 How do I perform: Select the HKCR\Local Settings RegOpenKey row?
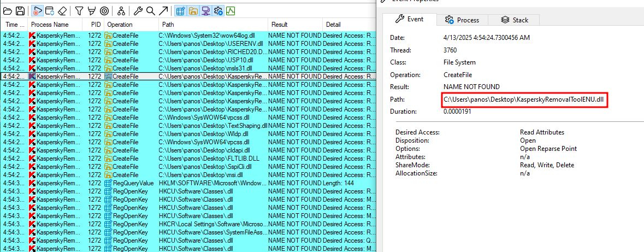tap(188, 224)
